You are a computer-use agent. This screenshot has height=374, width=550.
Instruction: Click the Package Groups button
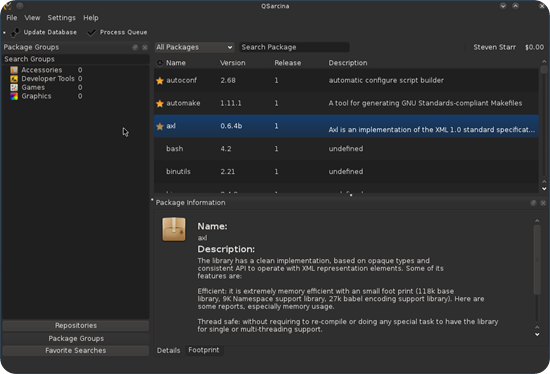pyautogui.click(x=76, y=339)
